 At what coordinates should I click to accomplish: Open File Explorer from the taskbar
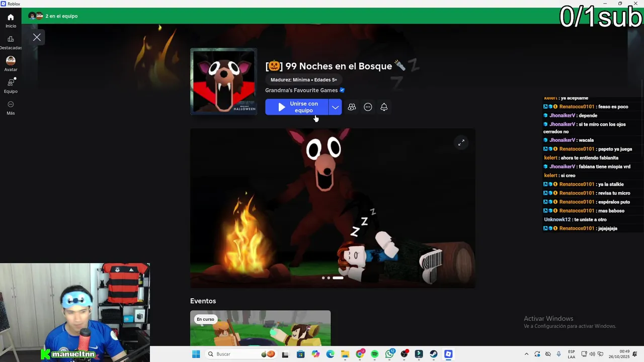pyautogui.click(x=345, y=354)
